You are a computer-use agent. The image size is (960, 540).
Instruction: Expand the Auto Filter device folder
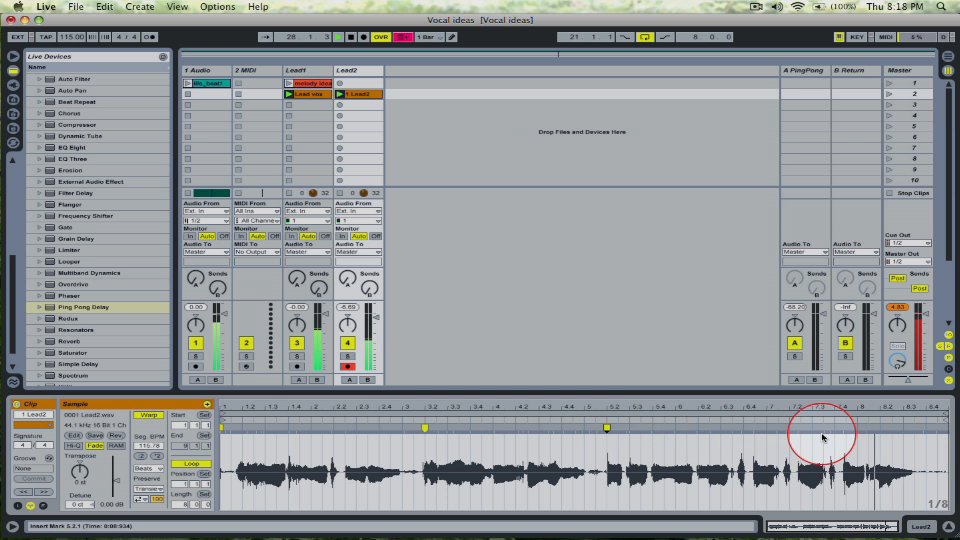pyautogui.click(x=39, y=79)
